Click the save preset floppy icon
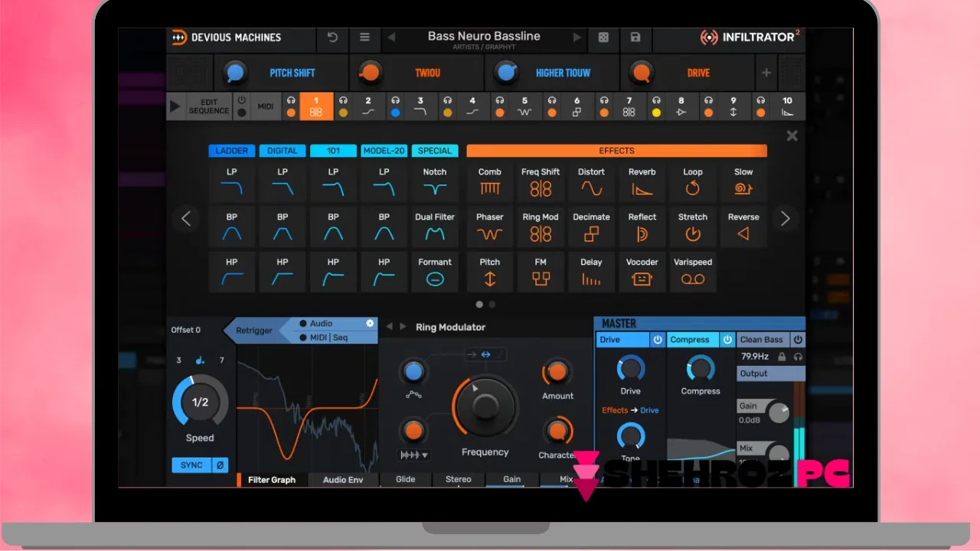The height and width of the screenshot is (551, 980). tap(635, 37)
